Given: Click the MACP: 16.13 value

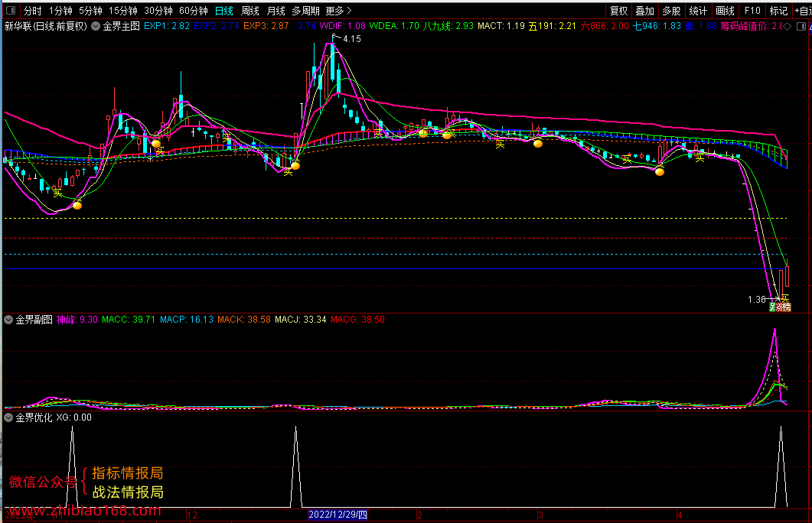Looking at the screenshot, I should [187, 320].
